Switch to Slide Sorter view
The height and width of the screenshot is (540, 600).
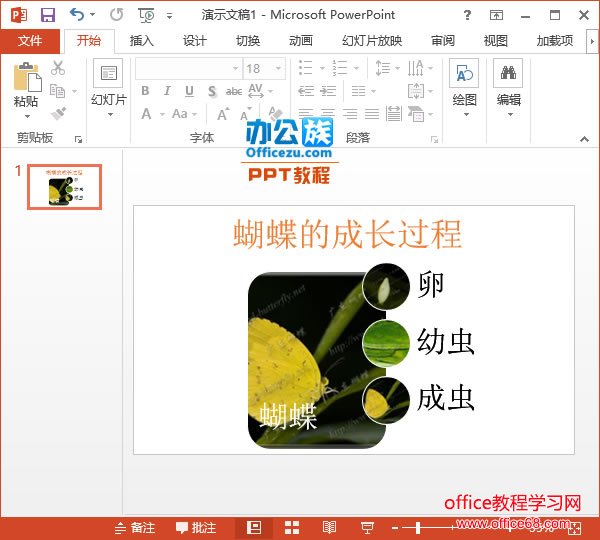pos(292,528)
